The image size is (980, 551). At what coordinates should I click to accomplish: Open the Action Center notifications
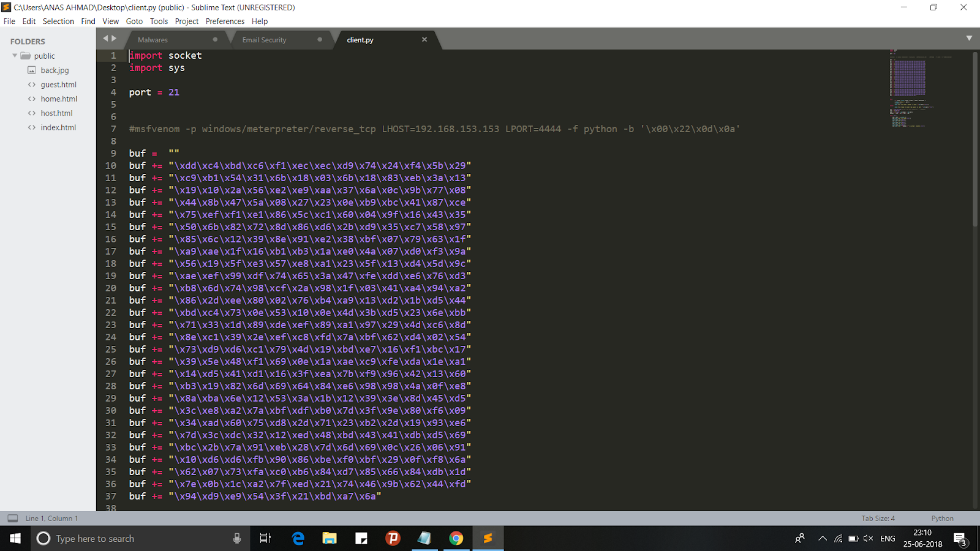click(960, 539)
